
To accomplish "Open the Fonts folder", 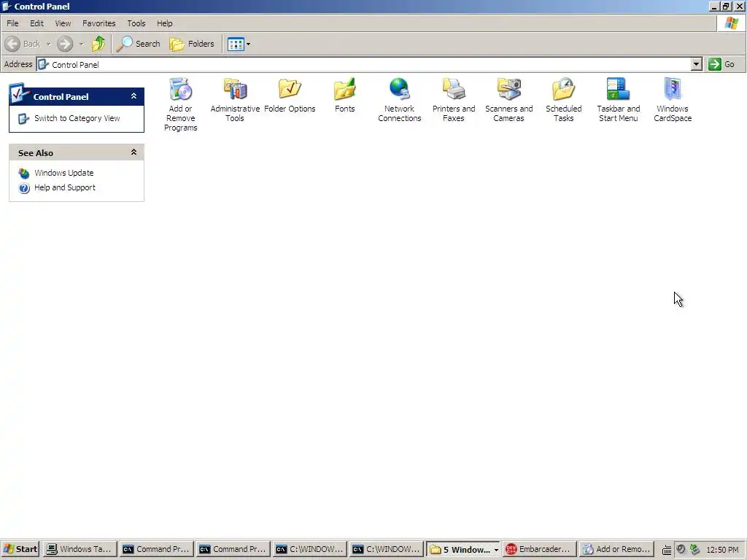I will [344, 96].
